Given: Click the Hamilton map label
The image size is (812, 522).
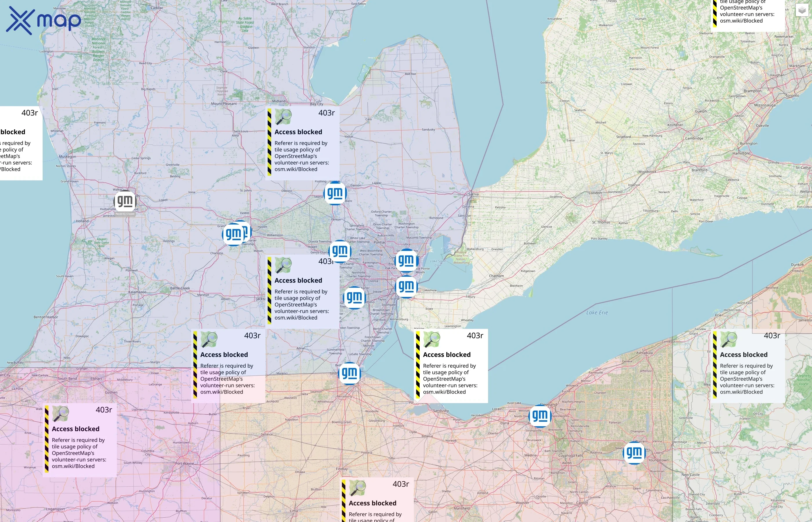Looking at the screenshot, I should coord(741,153).
